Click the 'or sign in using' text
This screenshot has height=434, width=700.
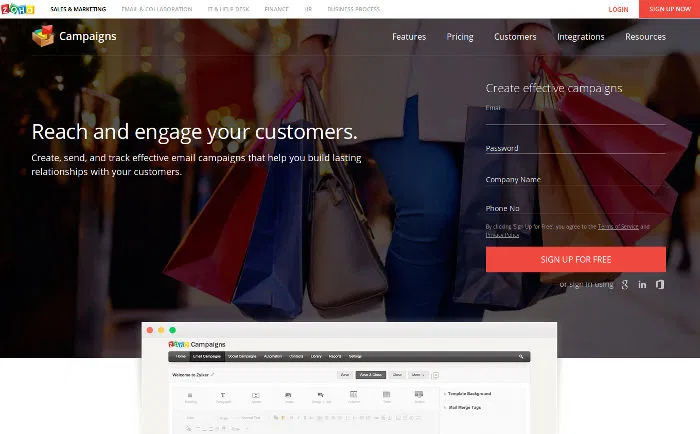pos(587,284)
